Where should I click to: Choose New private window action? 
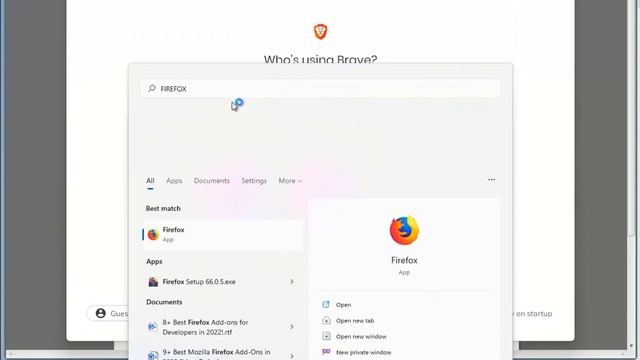click(x=363, y=352)
